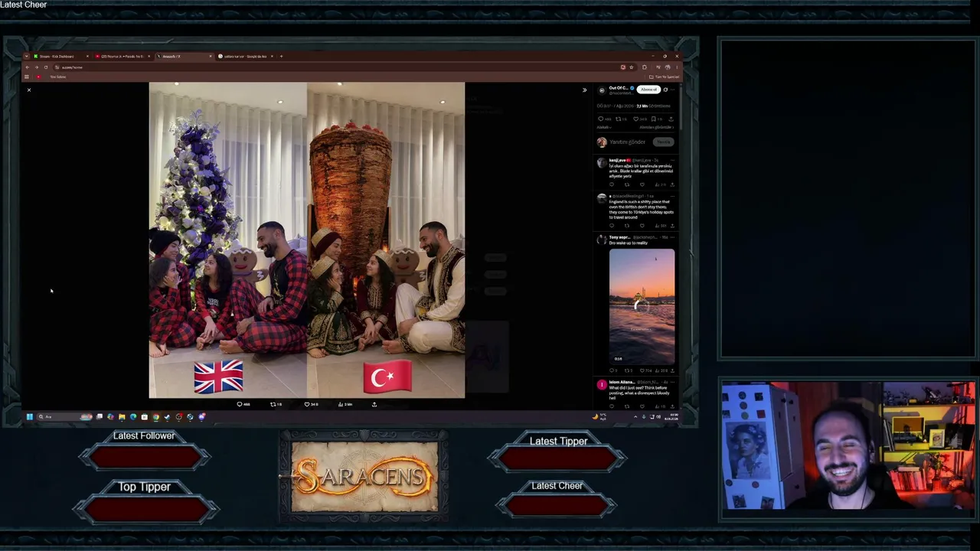The height and width of the screenshot is (551, 980).
Task: Open the Chrome three-dot menu
Action: tap(677, 67)
